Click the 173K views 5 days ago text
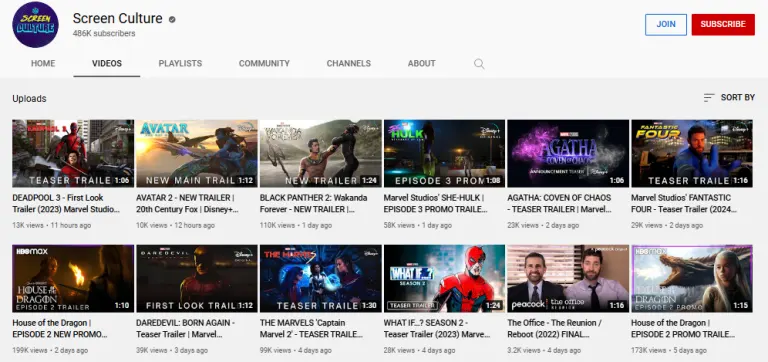This screenshot has height=362, width=768. coord(669,350)
